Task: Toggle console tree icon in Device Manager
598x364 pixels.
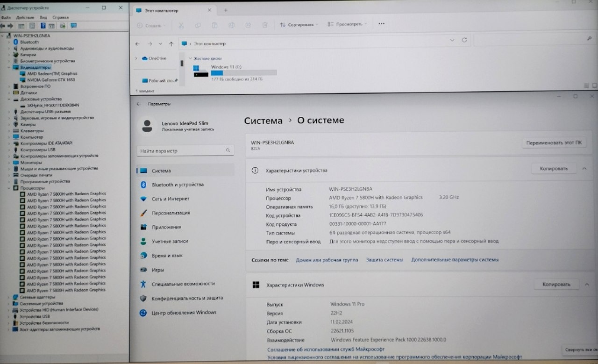Action: coord(21,26)
